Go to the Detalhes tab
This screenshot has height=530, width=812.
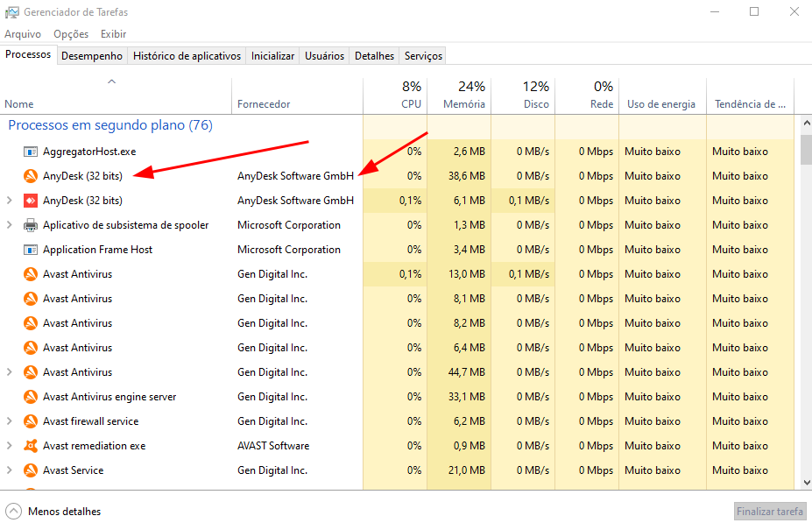point(374,55)
